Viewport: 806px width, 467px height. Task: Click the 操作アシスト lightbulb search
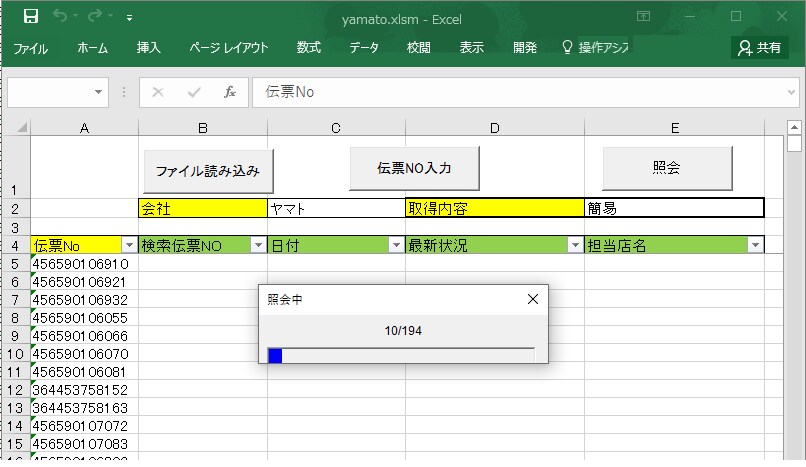pos(596,48)
